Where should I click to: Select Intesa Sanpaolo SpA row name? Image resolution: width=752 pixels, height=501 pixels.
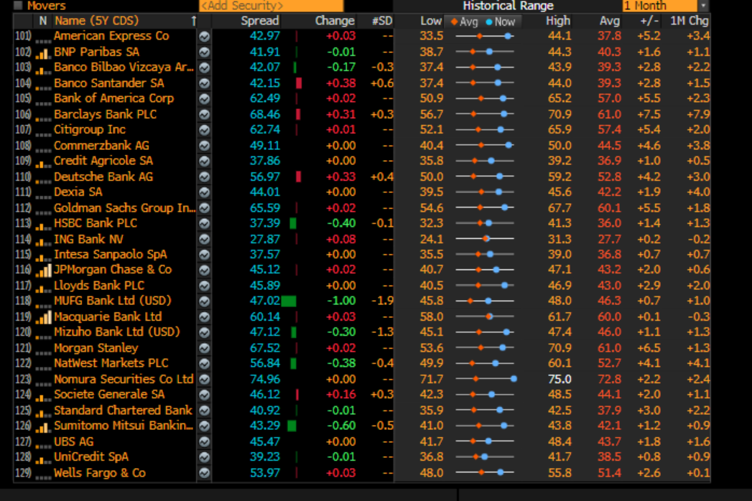110,254
